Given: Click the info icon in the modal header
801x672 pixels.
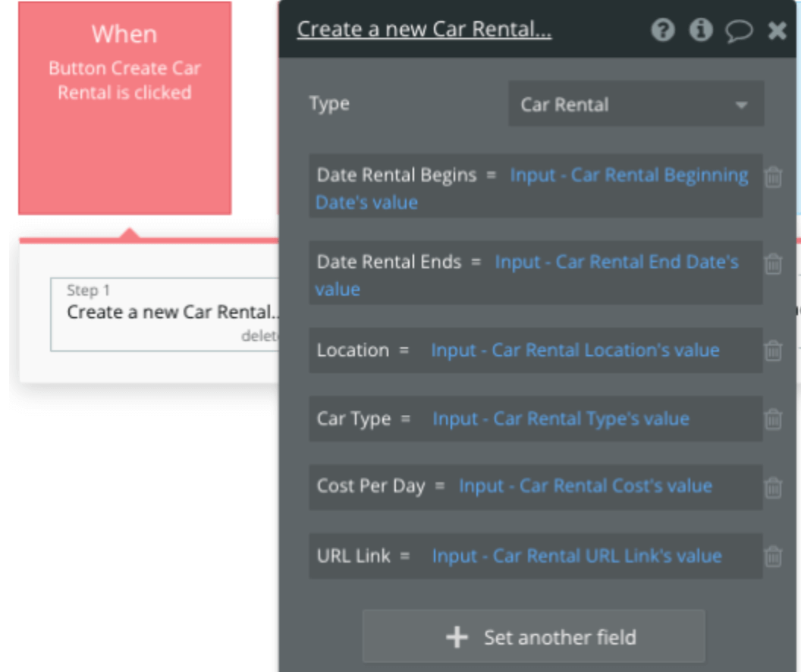Looking at the screenshot, I should 702,30.
